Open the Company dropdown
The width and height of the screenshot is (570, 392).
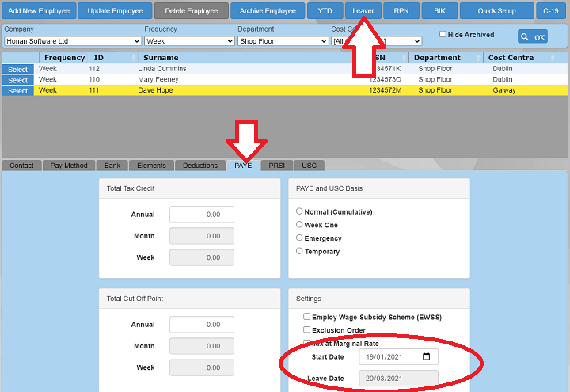pyautogui.click(x=71, y=41)
